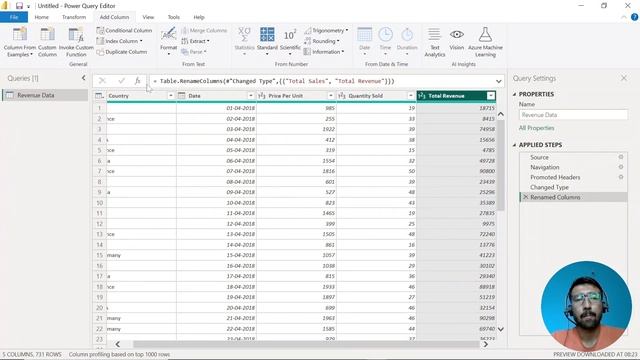Click into the formula bar text
This screenshot has width=640, height=360.
322,81
